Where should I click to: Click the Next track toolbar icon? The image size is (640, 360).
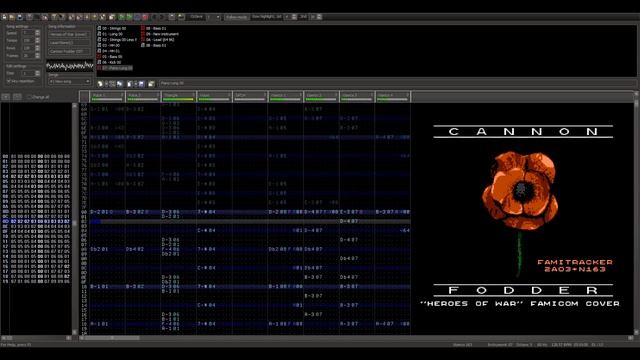coord(162,17)
